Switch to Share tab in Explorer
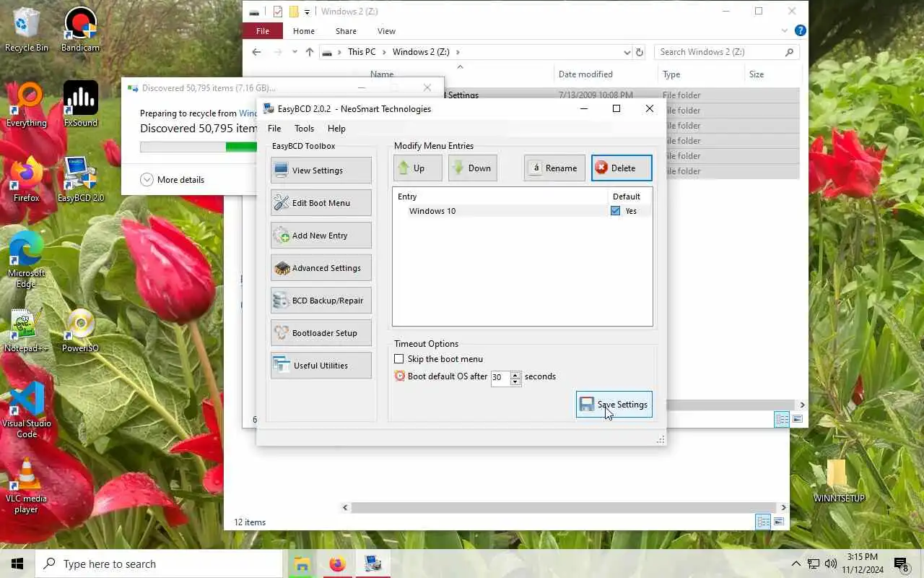 346,31
